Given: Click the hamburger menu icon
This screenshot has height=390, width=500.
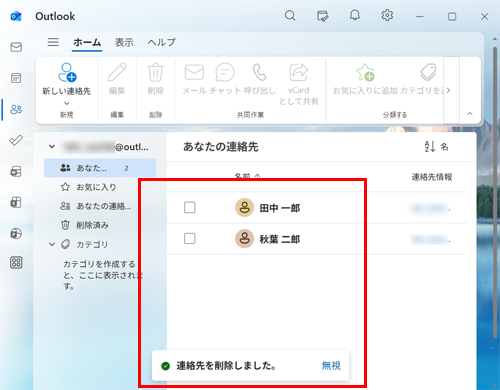Looking at the screenshot, I should [53, 42].
